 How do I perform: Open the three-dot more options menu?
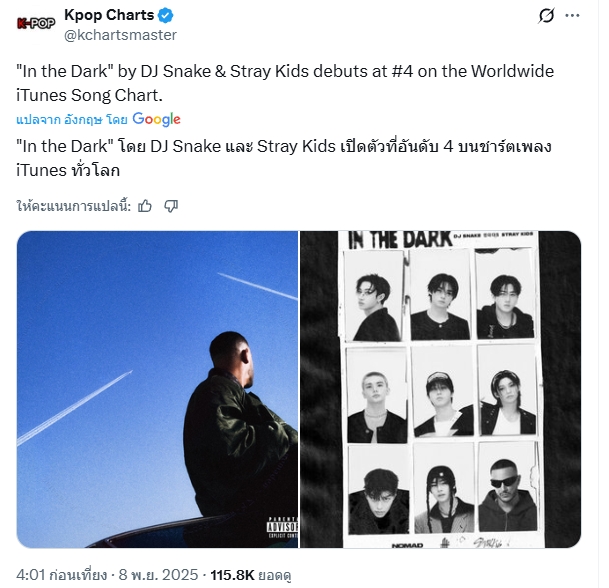coord(572,16)
